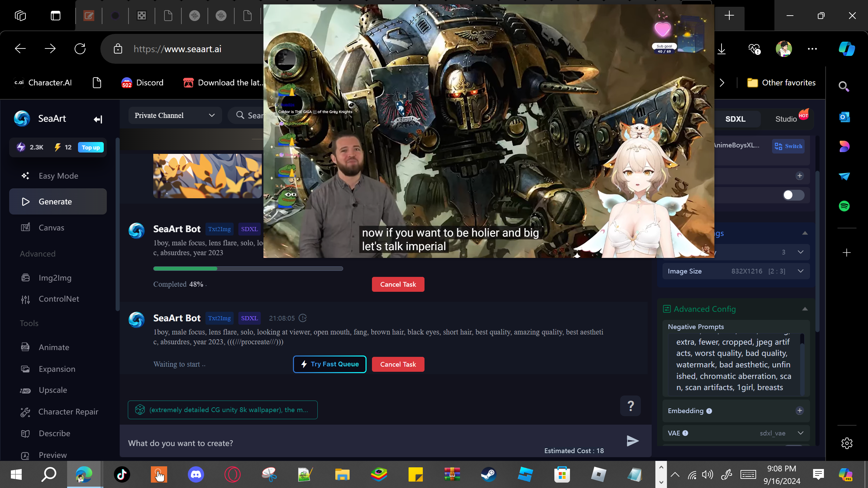
Task: Open Opera browser from the taskbar
Action: tap(232, 474)
